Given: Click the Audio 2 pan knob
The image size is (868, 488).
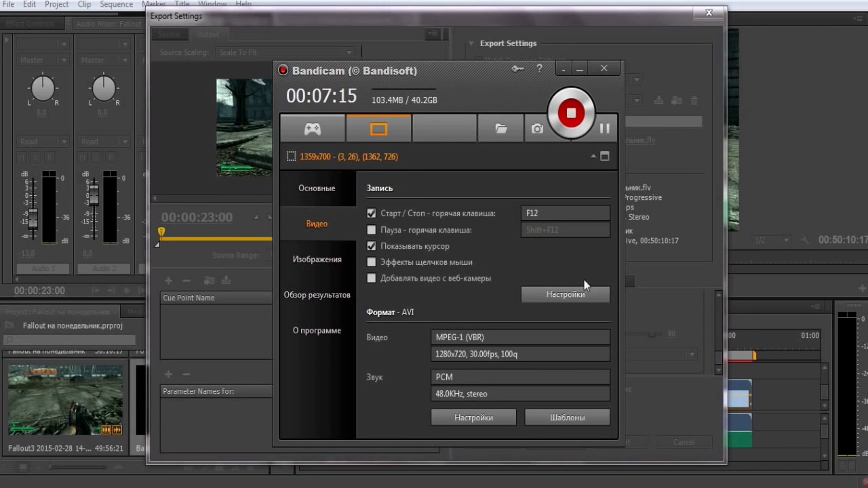Looking at the screenshot, I should [104, 88].
